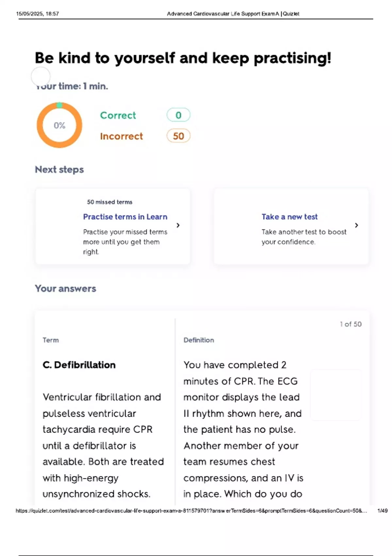
Task: Open the rhythm image thumbnail beside the definition
Action: pos(336,395)
